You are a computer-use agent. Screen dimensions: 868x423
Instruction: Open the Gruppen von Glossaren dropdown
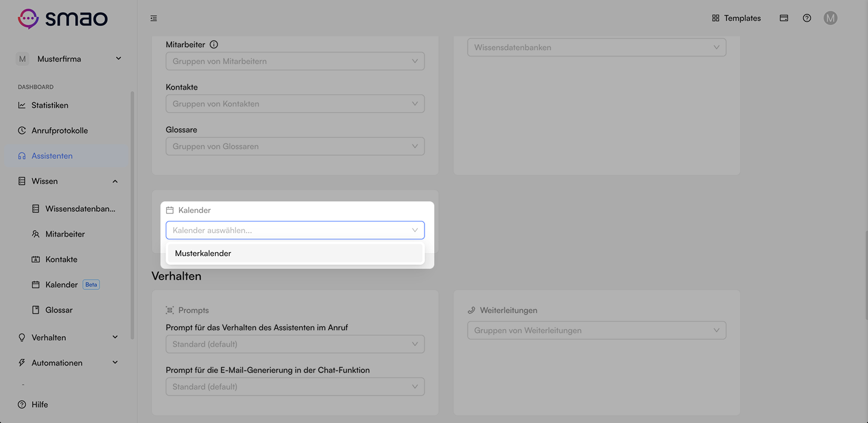click(295, 146)
